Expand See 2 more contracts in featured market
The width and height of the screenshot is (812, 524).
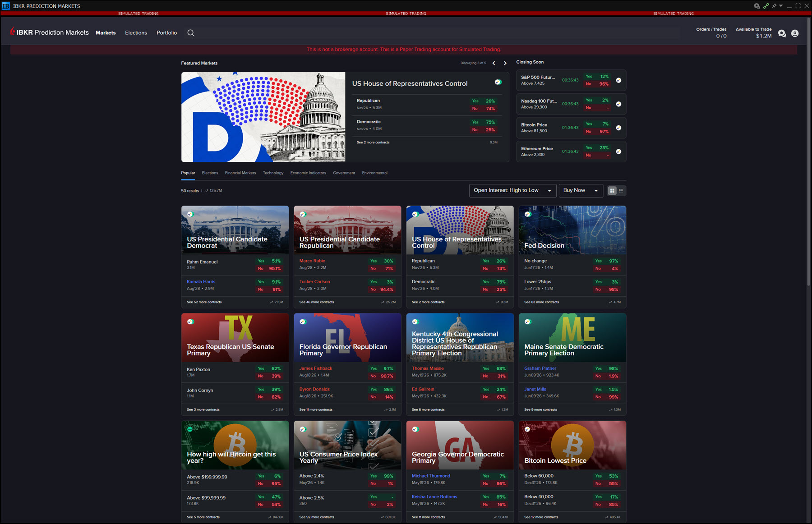373,142
